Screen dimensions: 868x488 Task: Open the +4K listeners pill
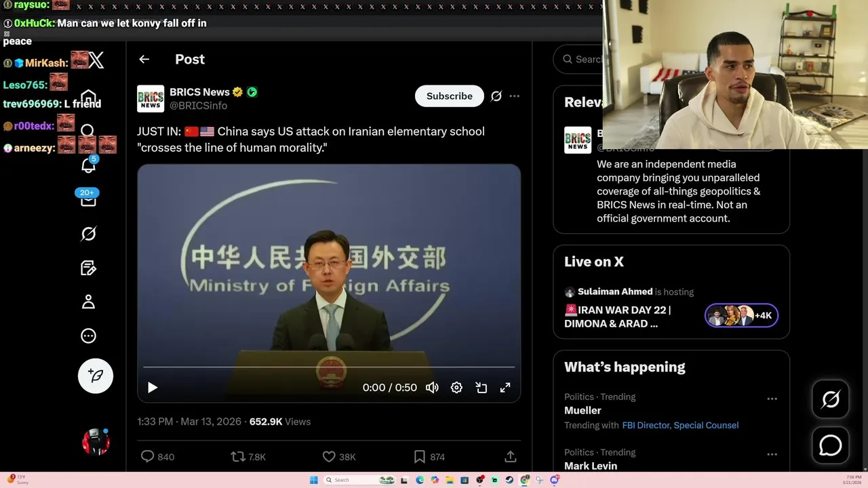(x=741, y=315)
